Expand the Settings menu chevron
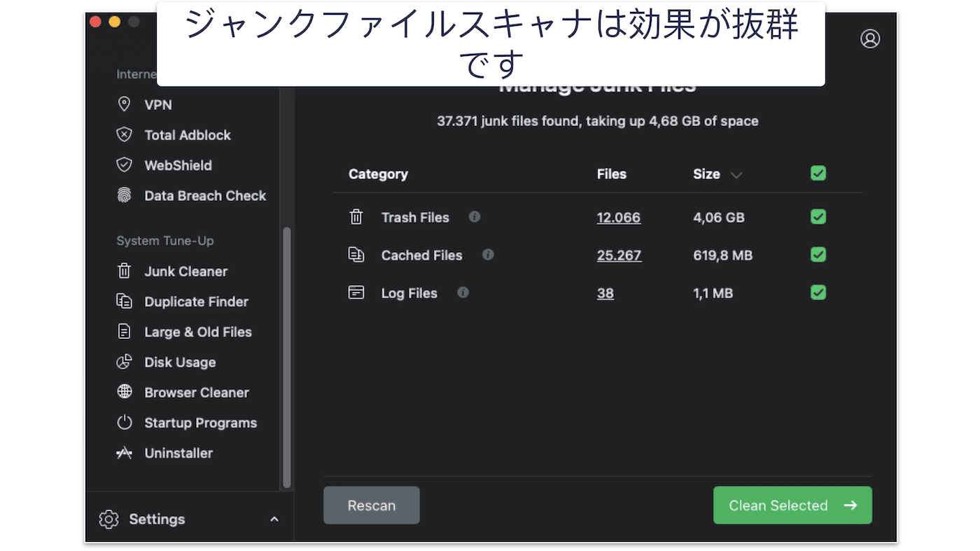Image resolution: width=980 pixels, height=551 pixels. pos(274,519)
